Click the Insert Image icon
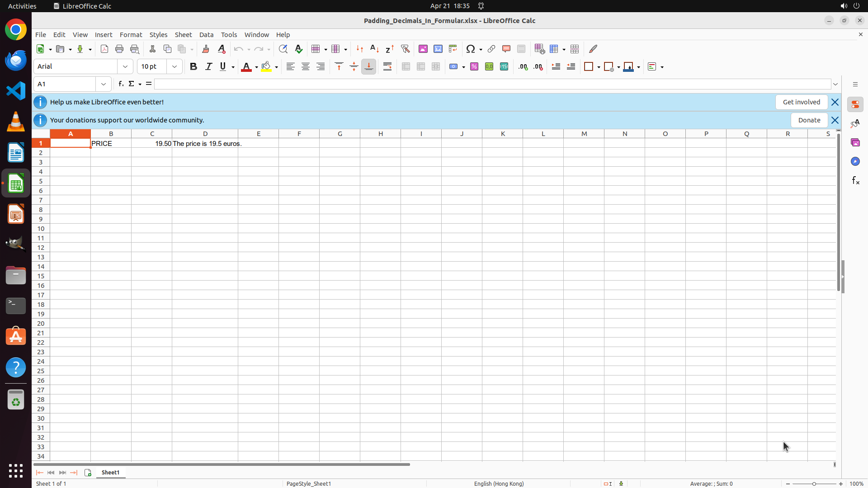Viewport: 868px width, 488px height. point(423,49)
